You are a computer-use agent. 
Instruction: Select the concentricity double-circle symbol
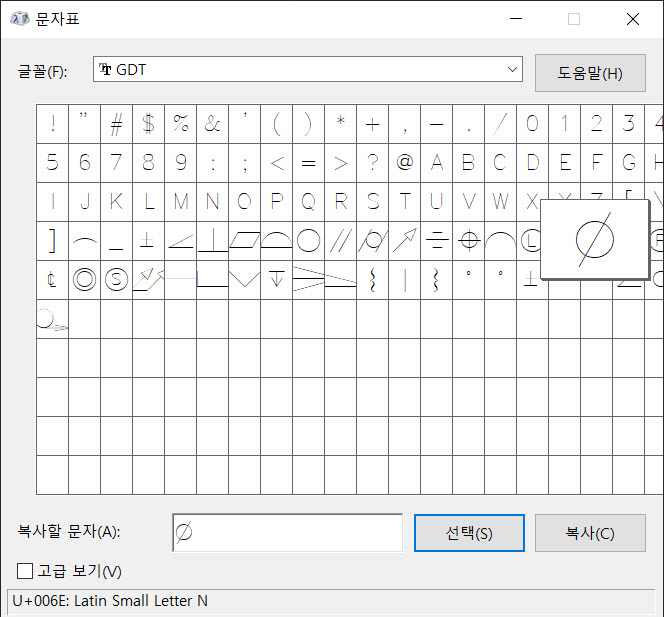tap(84, 280)
